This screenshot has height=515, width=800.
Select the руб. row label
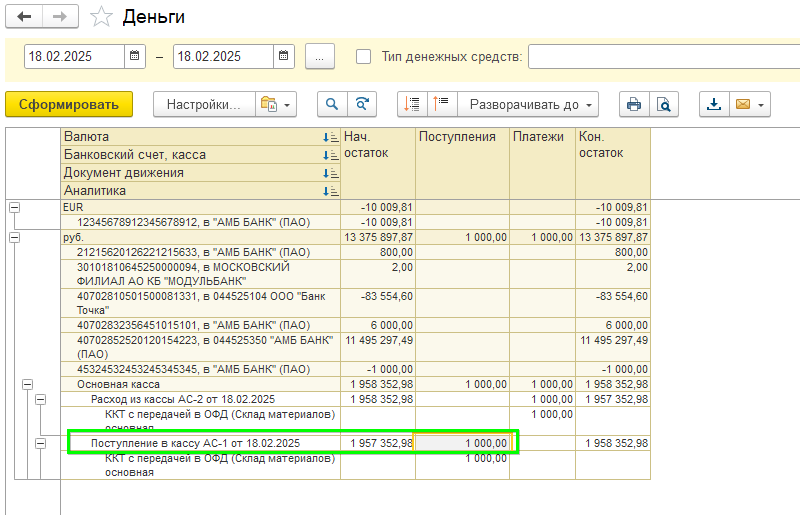pyautogui.click(x=73, y=237)
